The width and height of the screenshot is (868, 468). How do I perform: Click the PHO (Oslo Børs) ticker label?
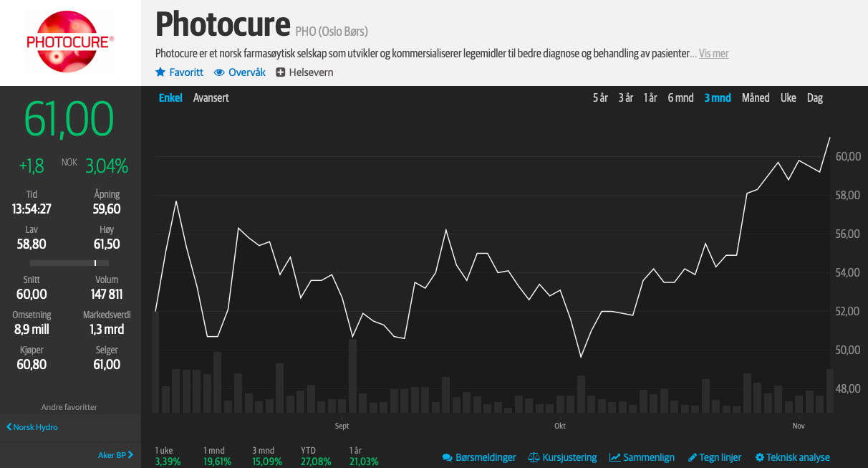[332, 32]
